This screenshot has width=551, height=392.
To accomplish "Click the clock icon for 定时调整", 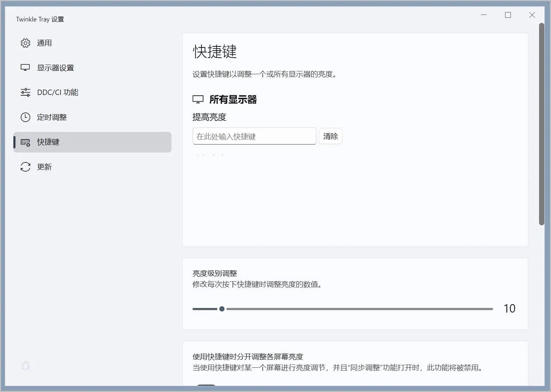I will 25,117.
